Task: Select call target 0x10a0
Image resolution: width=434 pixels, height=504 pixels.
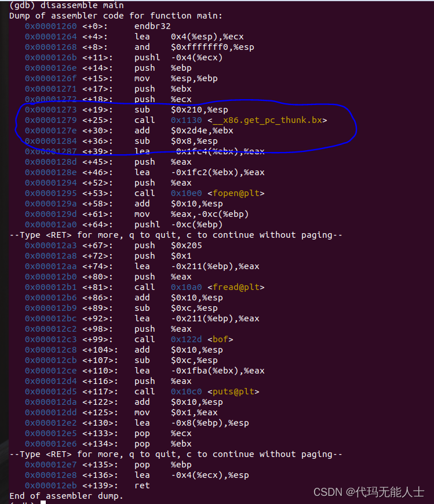Action: 187,287
